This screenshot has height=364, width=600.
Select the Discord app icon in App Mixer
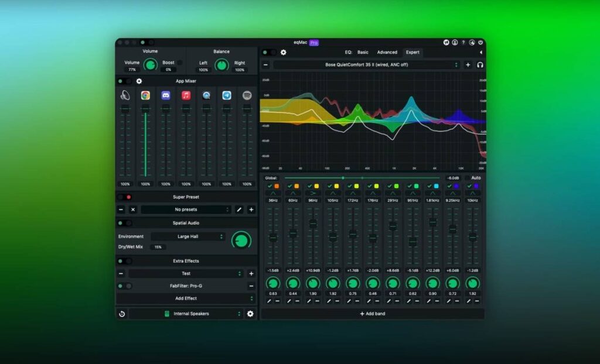pyautogui.click(x=166, y=95)
